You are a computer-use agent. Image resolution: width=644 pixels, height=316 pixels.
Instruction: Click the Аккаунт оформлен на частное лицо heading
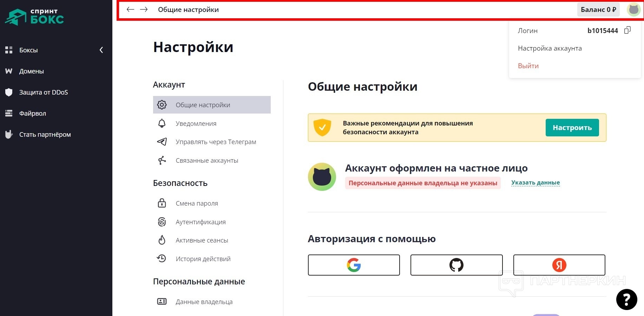436,168
